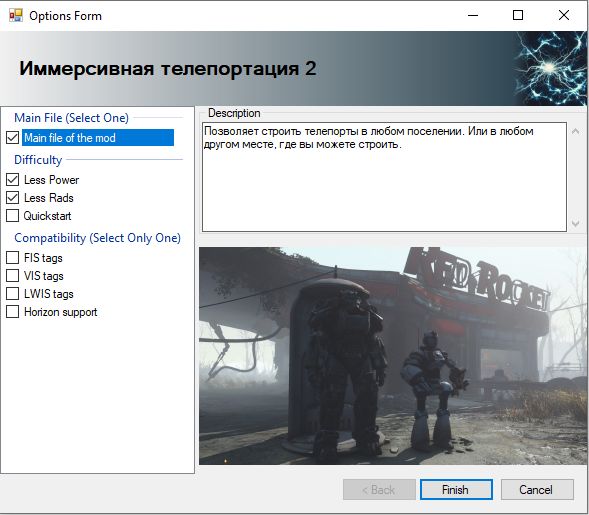
Task: Click the Options Form app icon
Action: (16, 15)
